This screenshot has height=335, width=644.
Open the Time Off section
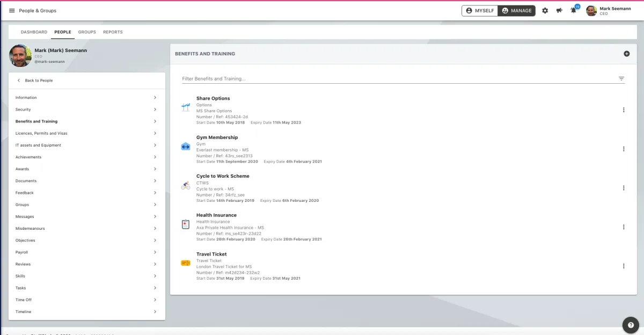point(87,300)
